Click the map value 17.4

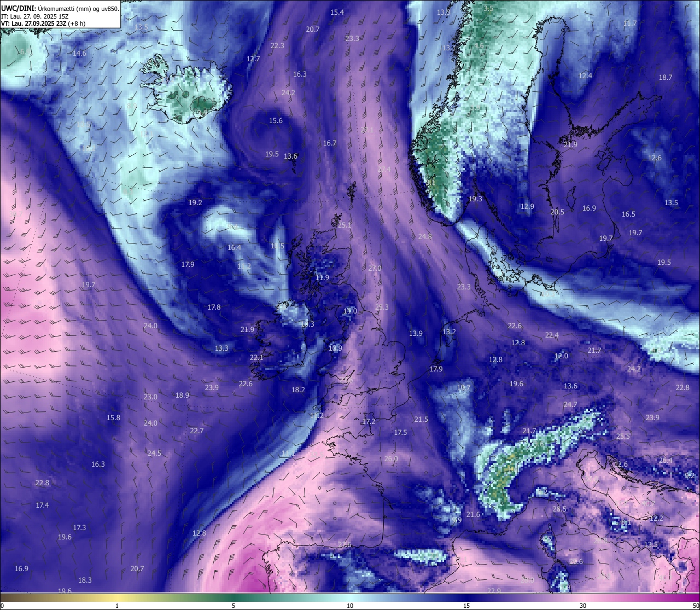click(x=42, y=505)
